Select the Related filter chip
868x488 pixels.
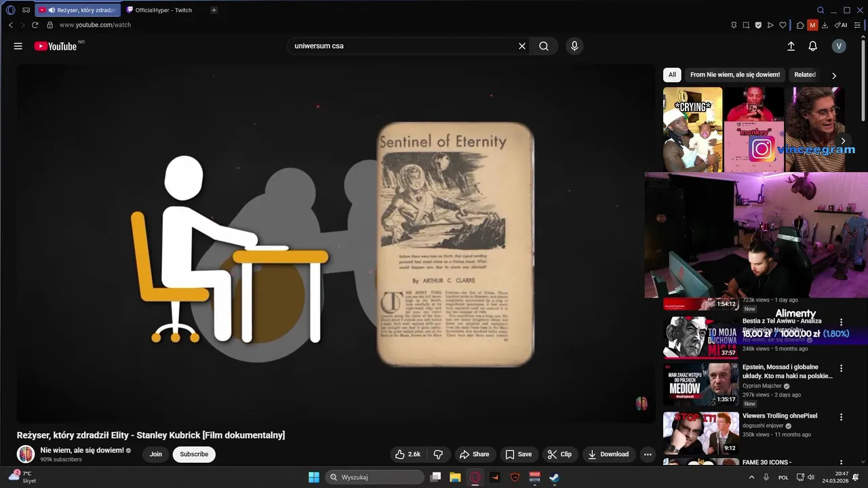(x=805, y=75)
